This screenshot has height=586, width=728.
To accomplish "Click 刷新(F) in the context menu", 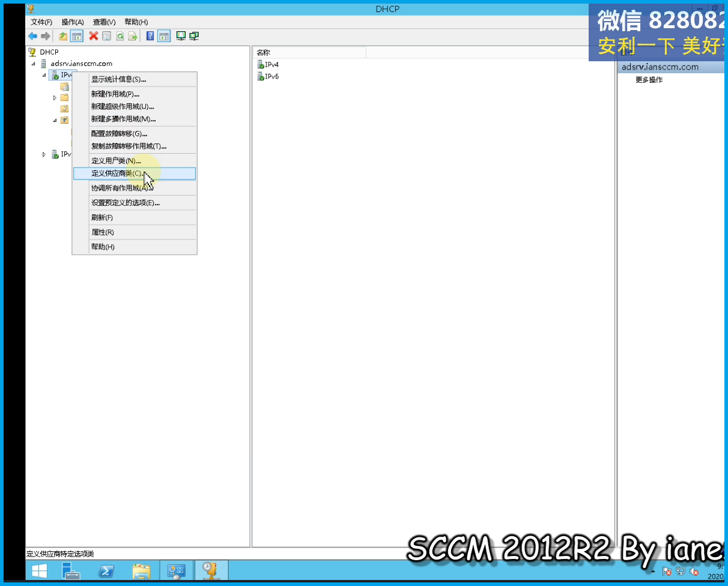I will click(135, 217).
